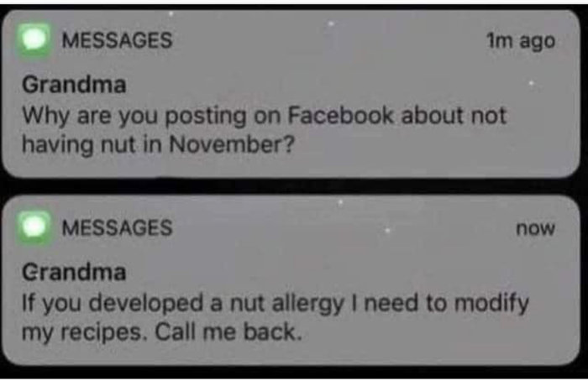
Task: Tap the 'my recipes. Call me back.' text line
Action: (162, 332)
